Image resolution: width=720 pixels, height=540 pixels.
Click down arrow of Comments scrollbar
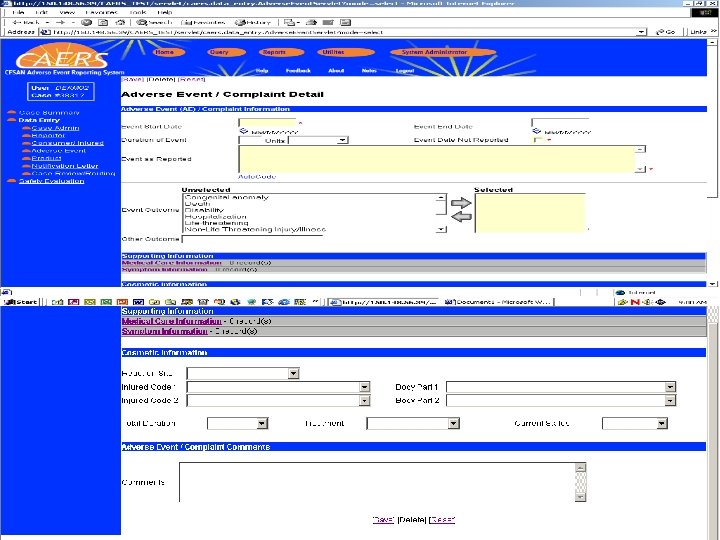pyautogui.click(x=580, y=497)
